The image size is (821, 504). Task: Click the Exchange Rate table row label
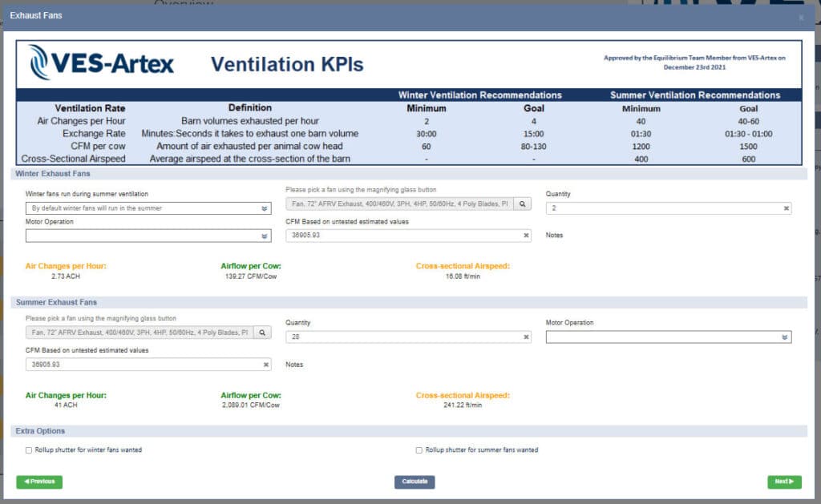click(x=94, y=134)
